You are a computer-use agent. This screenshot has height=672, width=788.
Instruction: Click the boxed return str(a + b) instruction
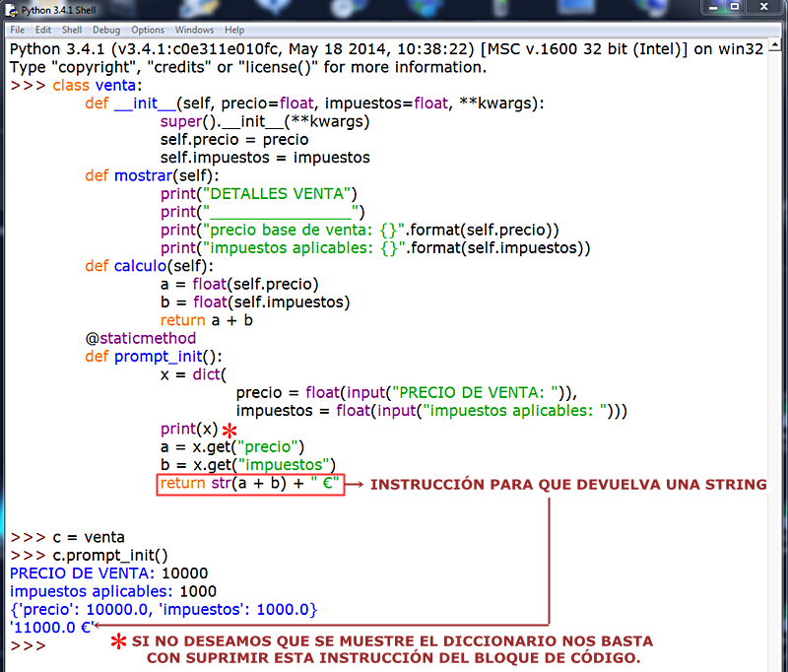tap(250, 484)
